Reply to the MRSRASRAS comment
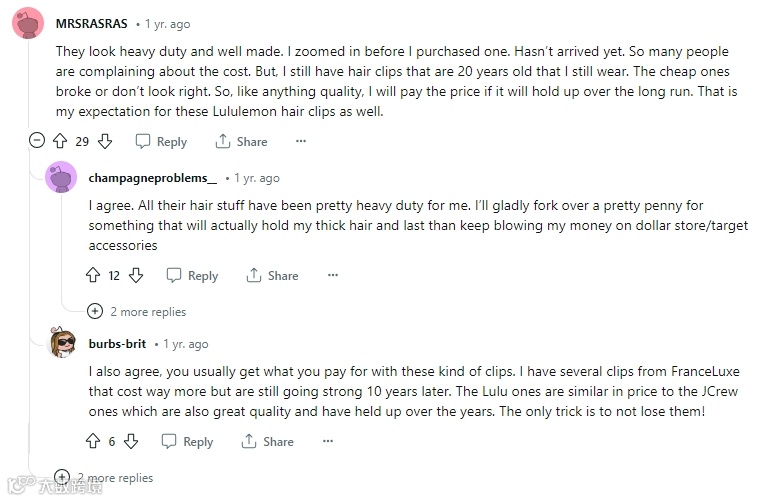 tap(161, 141)
